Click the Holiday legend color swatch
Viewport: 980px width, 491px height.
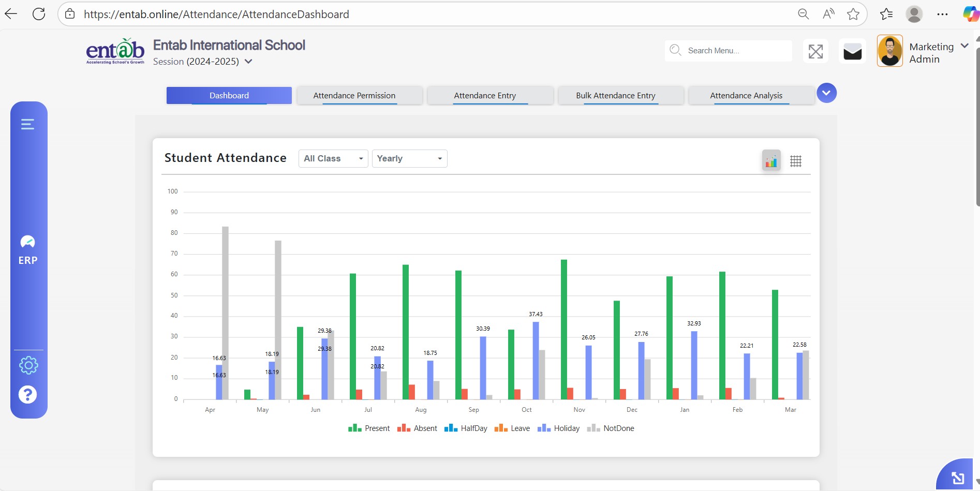[544, 428]
